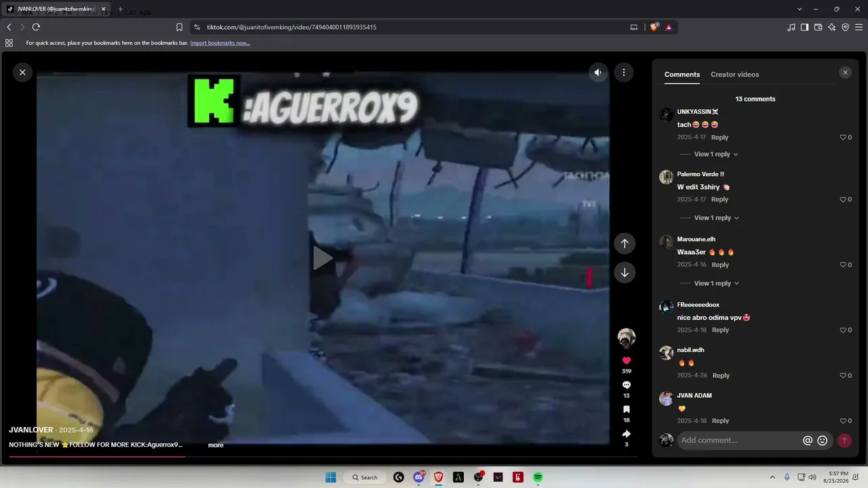
Task: Go back in browser history
Action: (x=9, y=27)
